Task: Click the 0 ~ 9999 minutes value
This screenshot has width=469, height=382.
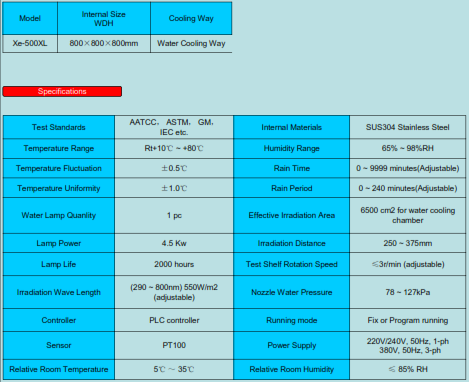Action: point(408,168)
